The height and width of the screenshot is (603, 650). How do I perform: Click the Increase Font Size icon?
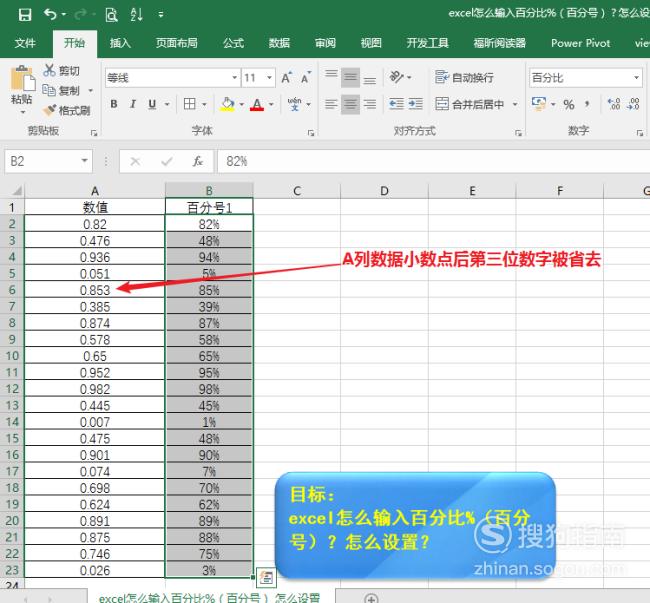286,77
